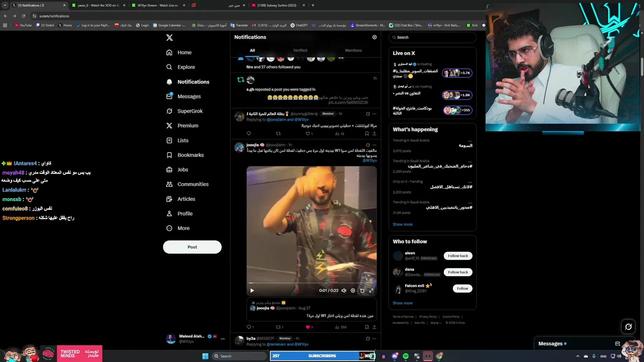This screenshot has height=362, width=644.
Task: Play the video in jooojia's post
Action: point(252,290)
